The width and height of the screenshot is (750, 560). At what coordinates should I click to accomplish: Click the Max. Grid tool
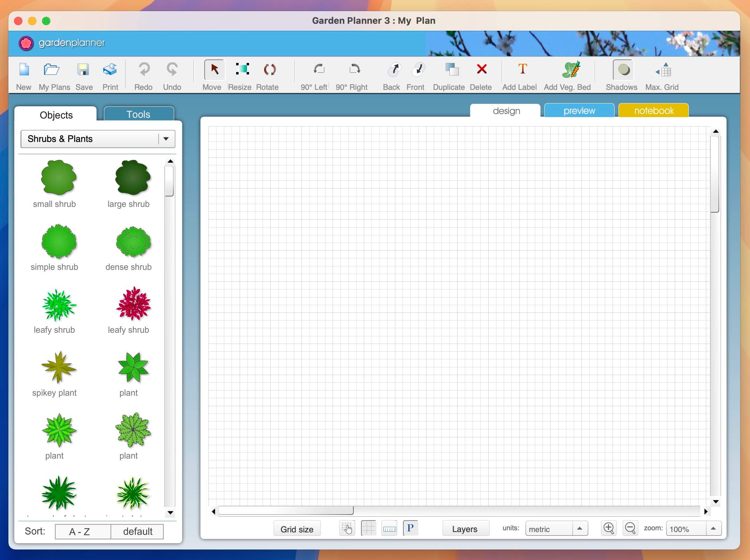point(664,70)
